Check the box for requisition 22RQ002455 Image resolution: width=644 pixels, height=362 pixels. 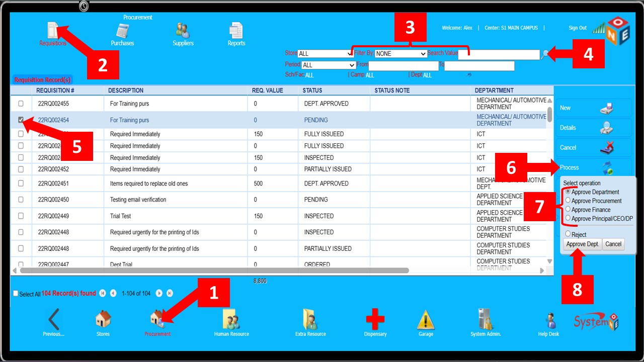pos(21,104)
